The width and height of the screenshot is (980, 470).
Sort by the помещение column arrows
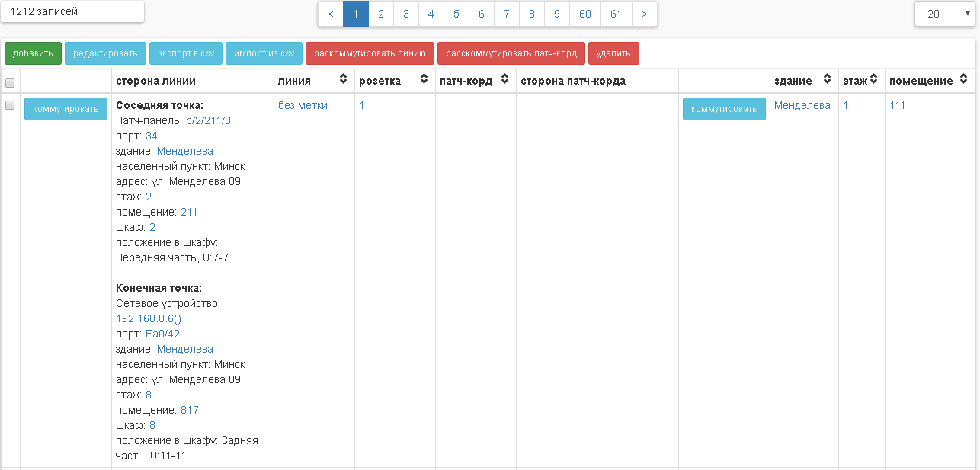coord(963,80)
